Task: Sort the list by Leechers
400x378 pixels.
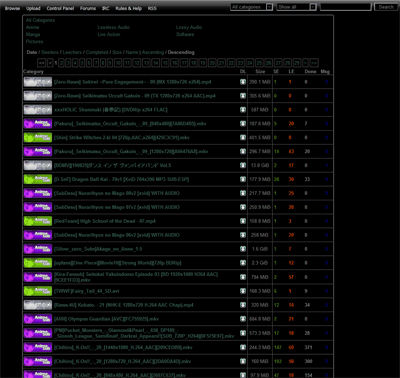Action: 72,52
